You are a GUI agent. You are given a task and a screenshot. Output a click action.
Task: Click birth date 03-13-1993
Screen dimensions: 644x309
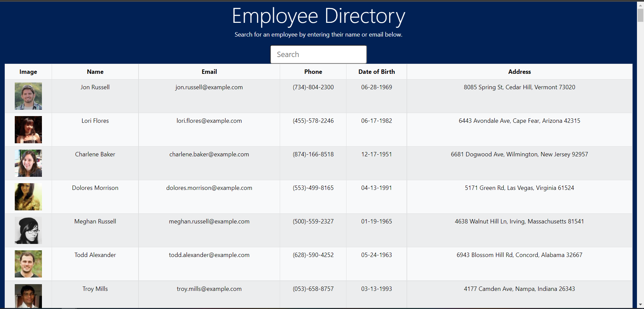[x=377, y=289]
